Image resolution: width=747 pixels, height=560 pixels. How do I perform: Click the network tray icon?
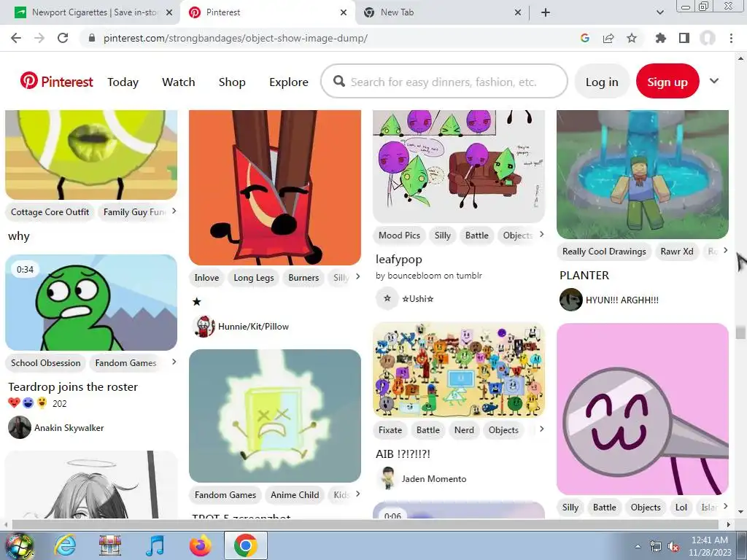[656, 546]
